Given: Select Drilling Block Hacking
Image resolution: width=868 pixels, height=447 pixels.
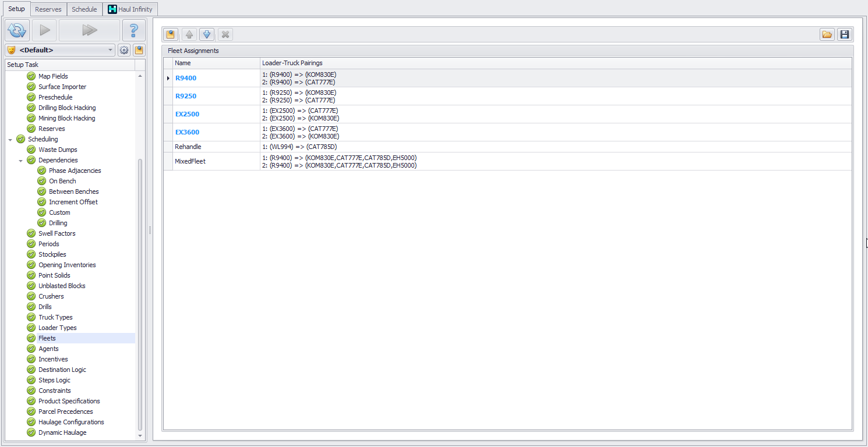Looking at the screenshot, I should click(x=67, y=108).
